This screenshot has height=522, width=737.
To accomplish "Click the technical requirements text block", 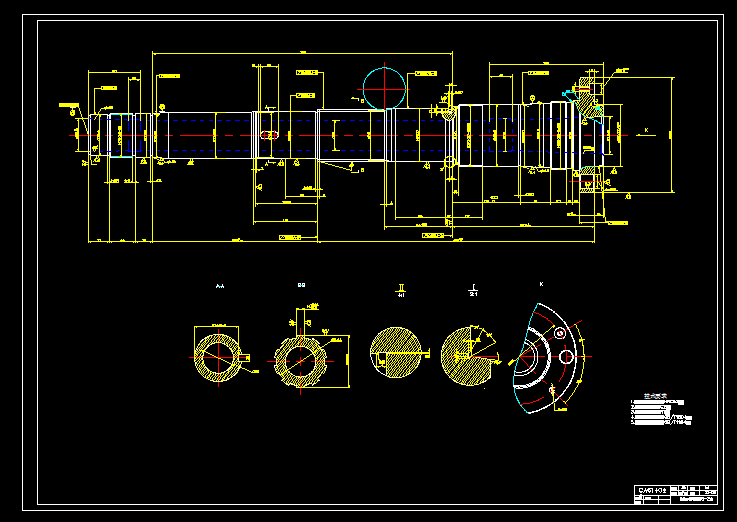I will point(661,411).
